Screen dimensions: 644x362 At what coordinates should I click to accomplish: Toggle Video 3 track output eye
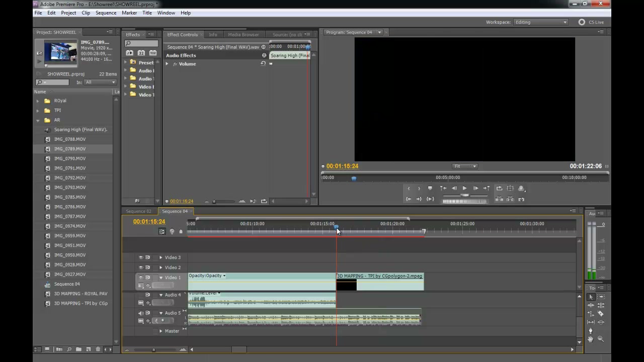coord(141,257)
